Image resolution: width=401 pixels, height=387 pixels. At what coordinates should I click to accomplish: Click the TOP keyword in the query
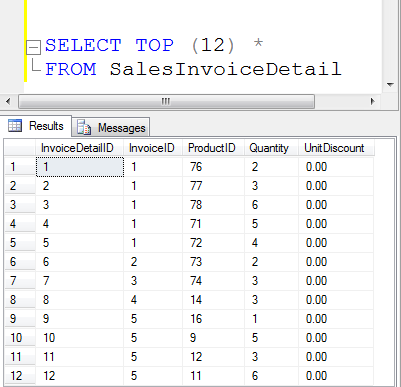pyautogui.click(x=154, y=45)
